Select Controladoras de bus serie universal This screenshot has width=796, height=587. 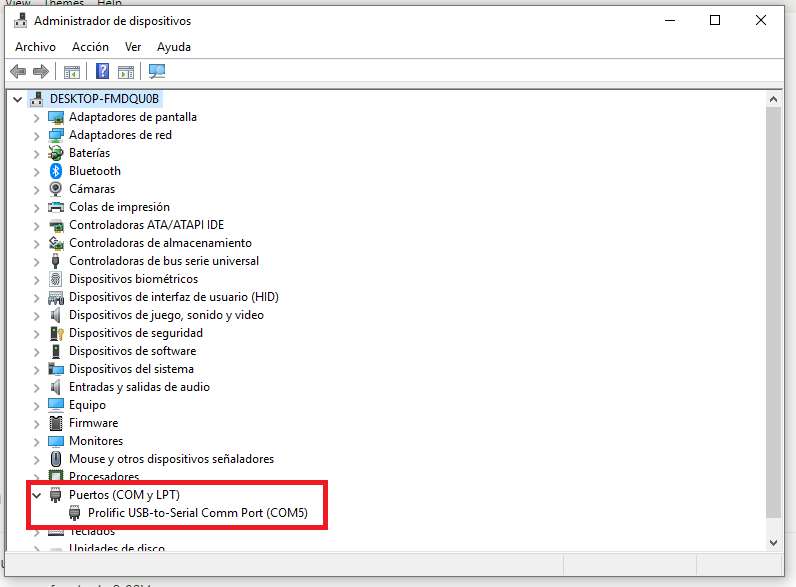pos(163,261)
